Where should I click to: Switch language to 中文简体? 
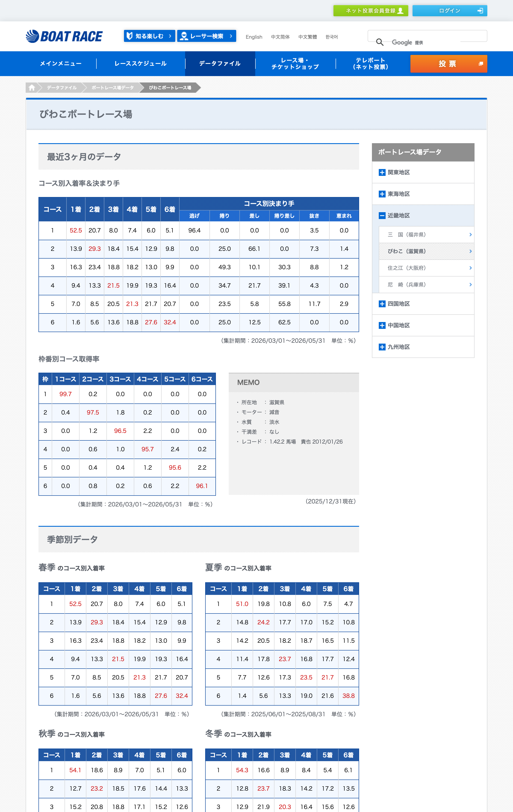click(280, 37)
